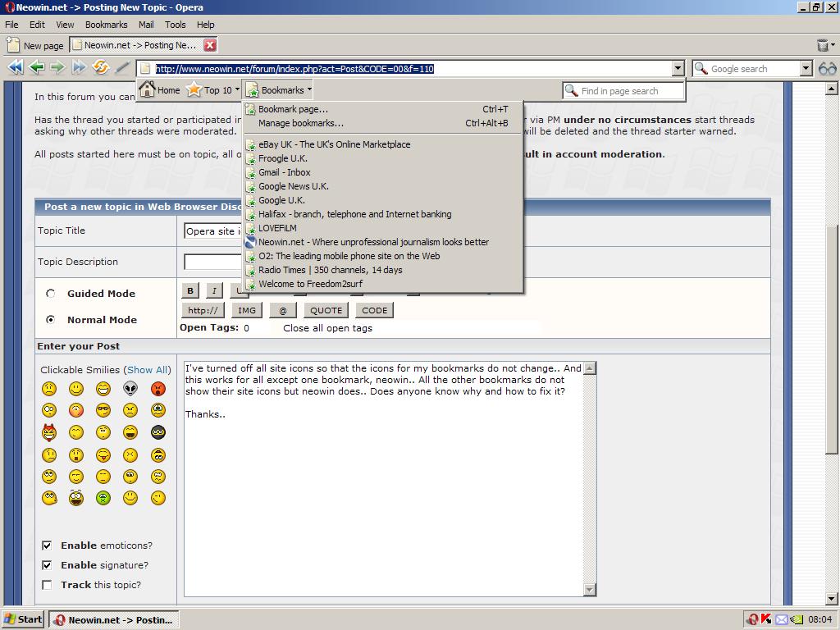Insert a link with the http:// button

(203, 310)
